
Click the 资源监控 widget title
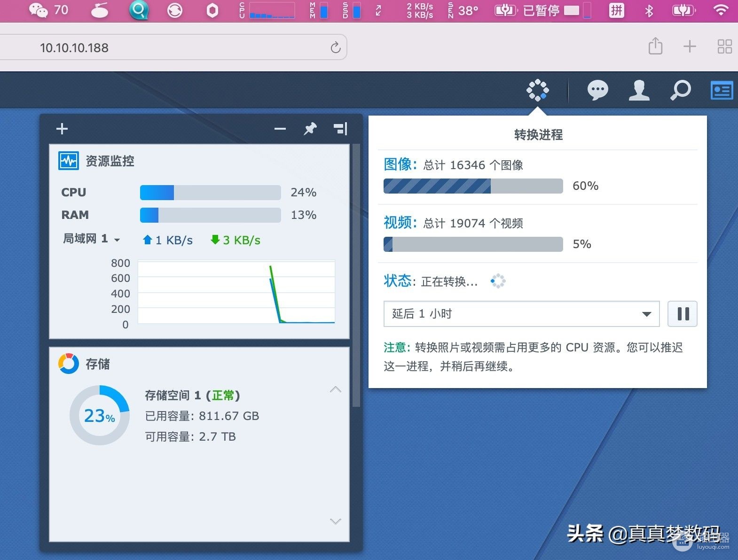point(110,161)
